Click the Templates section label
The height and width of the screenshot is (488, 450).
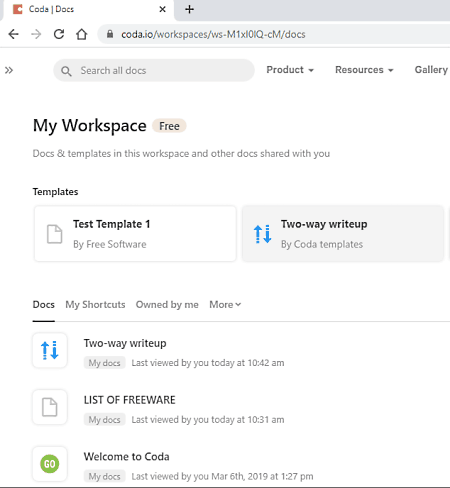[55, 192]
